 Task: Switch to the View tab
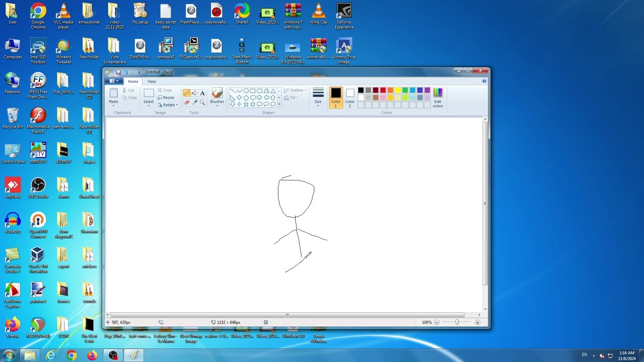151,81
